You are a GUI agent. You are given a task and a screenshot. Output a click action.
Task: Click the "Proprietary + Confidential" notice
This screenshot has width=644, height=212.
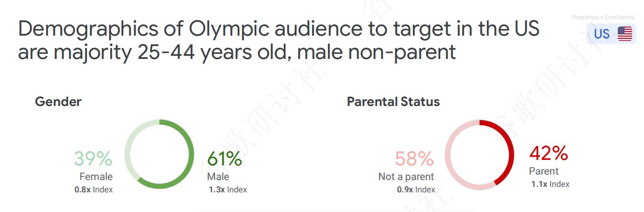603,17
